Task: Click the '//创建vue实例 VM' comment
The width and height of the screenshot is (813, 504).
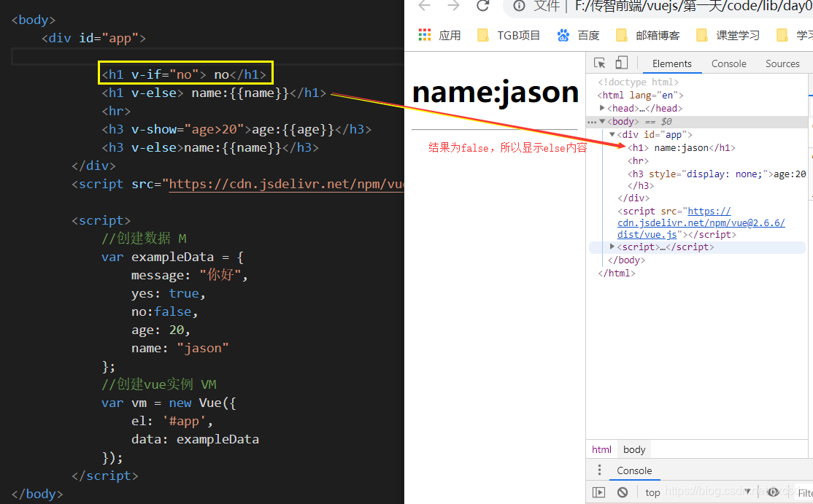Action: (158, 384)
